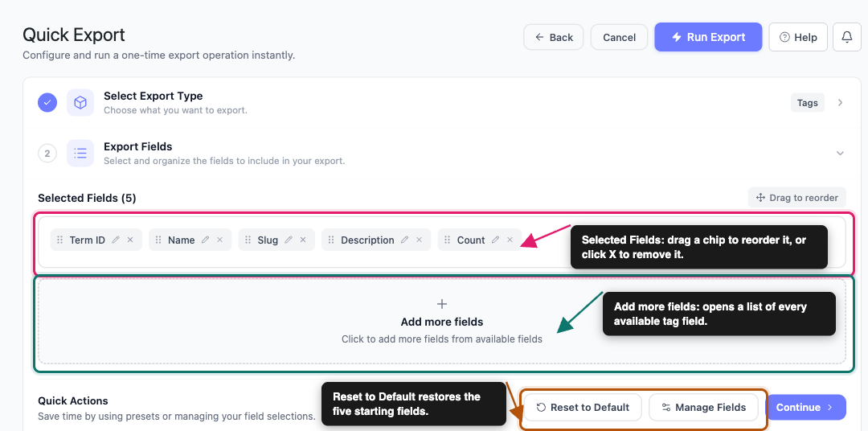Edit the Name field pencil icon
Image resolution: width=868 pixels, height=431 pixels.
[206, 240]
